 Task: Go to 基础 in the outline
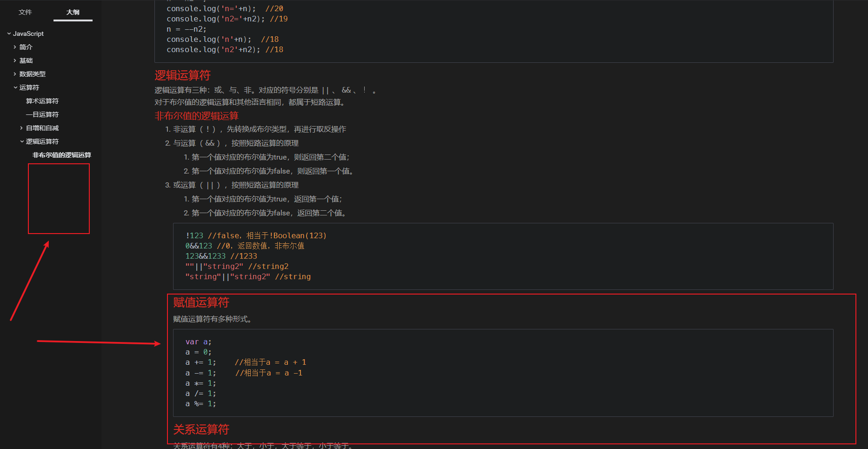pos(26,60)
